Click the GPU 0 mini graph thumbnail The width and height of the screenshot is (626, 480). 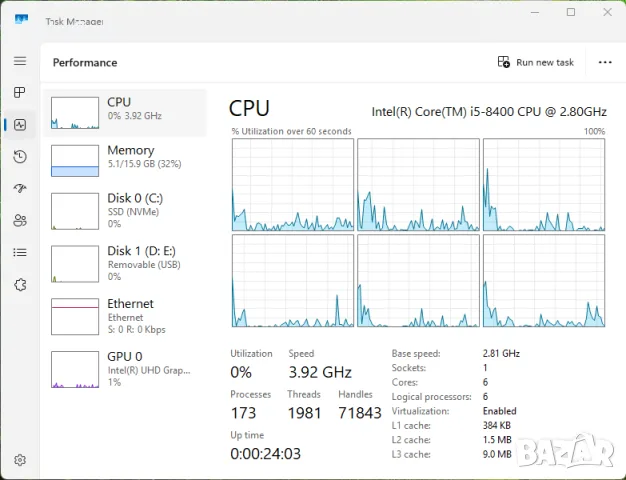click(75, 369)
